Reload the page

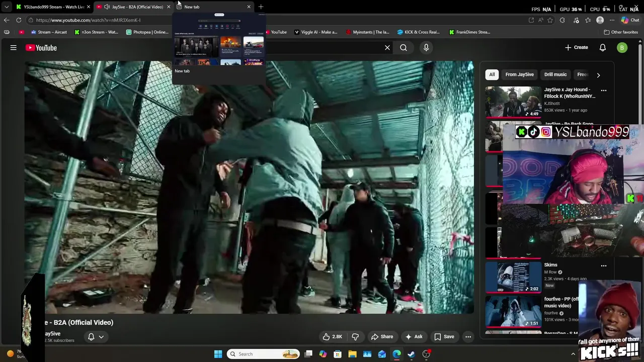click(19, 20)
